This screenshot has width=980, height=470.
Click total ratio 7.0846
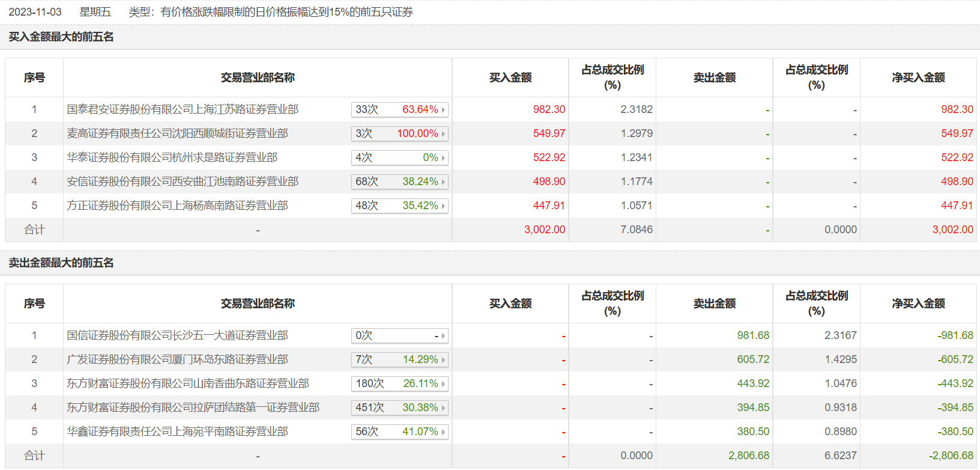637,230
